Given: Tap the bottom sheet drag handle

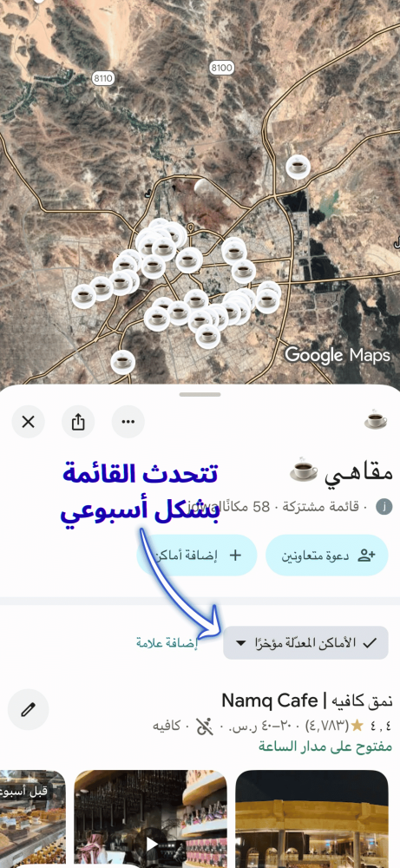Looking at the screenshot, I should (x=200, y=395).
